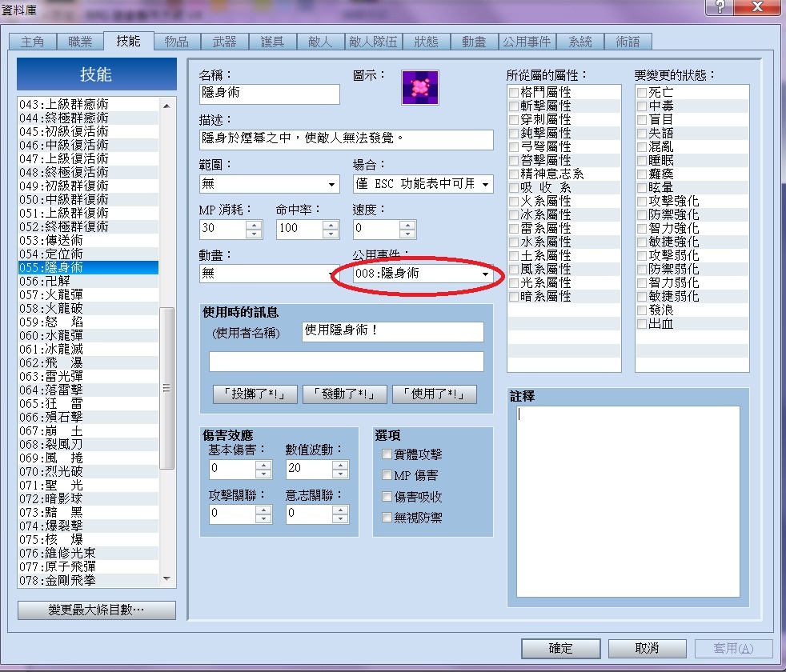The width and height of the screenshot is (786, 672).
Task: Click the 描述 text field
Action: point(347,139)
